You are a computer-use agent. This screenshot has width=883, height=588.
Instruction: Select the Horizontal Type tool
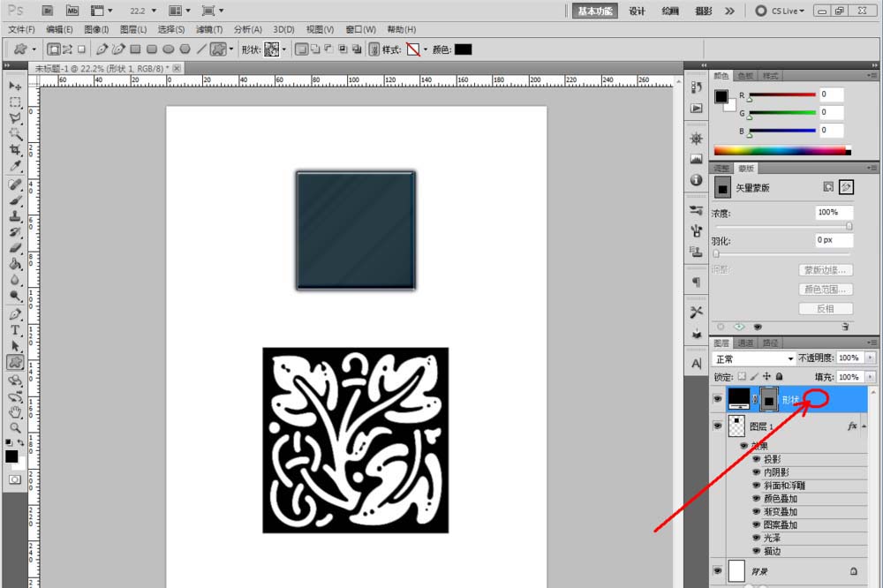coord(15,330)
